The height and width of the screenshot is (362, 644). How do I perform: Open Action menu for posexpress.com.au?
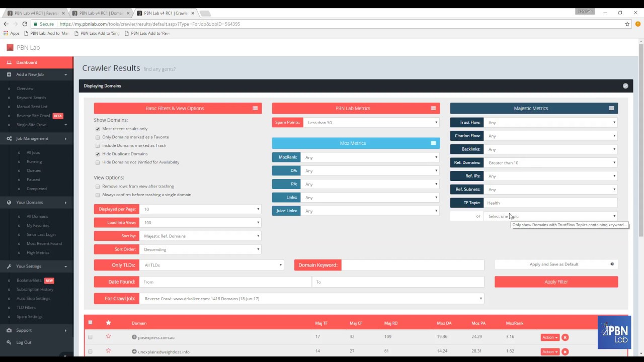[x=549, y=337]
